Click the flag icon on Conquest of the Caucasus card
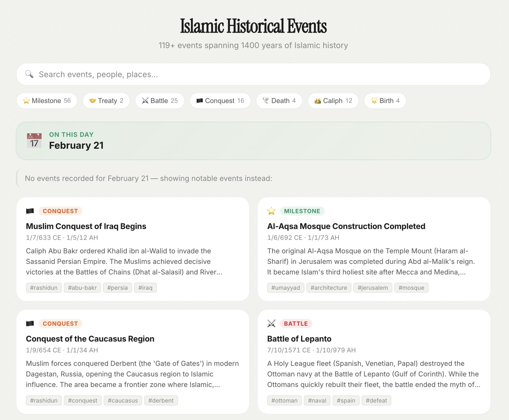This screenshot has height=420, width=509. coord(30,323)
